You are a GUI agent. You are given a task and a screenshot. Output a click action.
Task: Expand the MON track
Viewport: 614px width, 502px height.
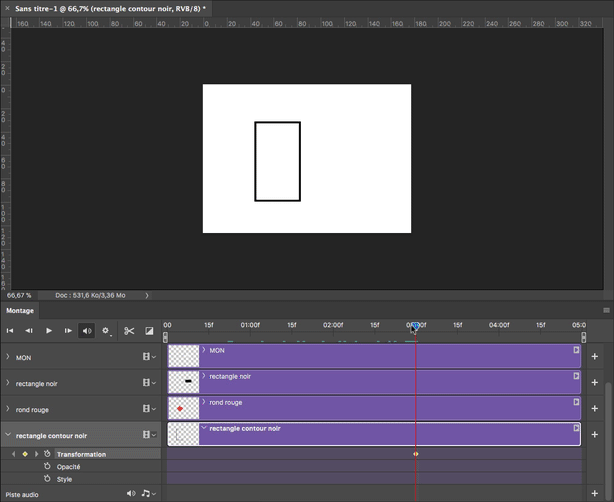pos(8,357)
